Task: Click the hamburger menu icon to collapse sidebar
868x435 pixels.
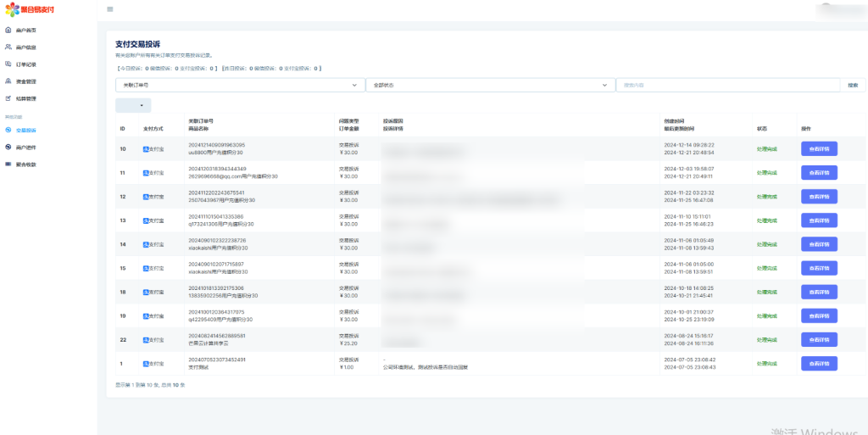Action: tap(110, 9)
